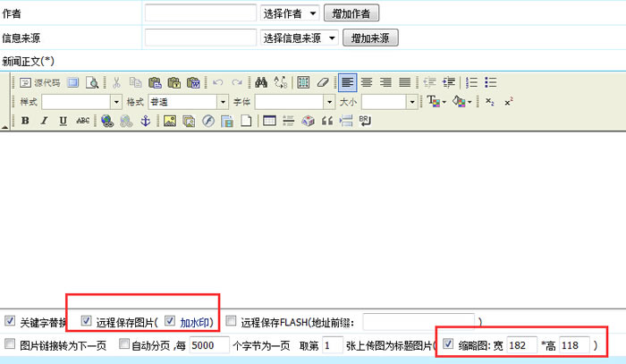The height and width of the screenshot is (364, 626).
Task: Justify text alignment
Action: 405,82
